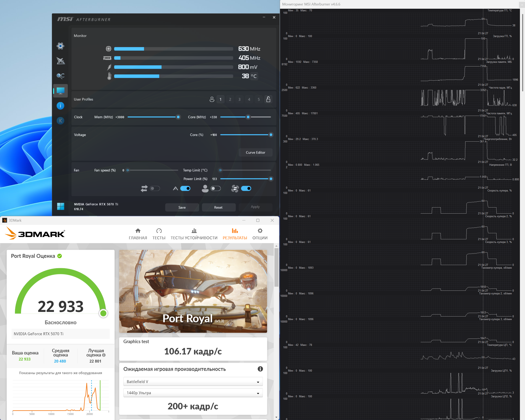The image size is (525, 420).
Task: Click the info icon beside Лучшая оценка
Action: 104,355
